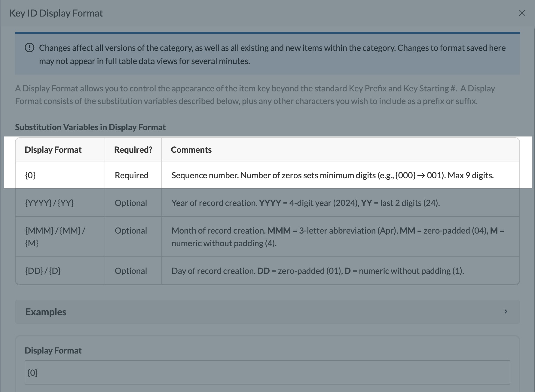Click the Month of record creation comment

[x=338, y=237]
